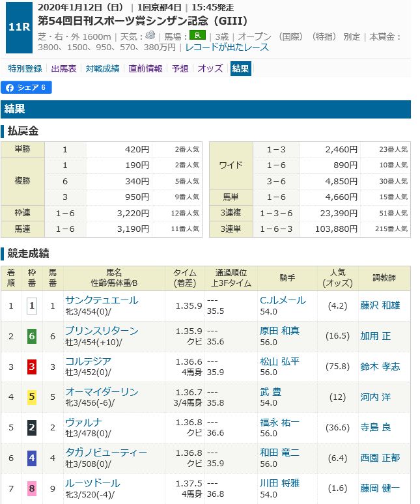420x504 pixels.
Task: Open horse サンクテュエール details
Action: tap(102, 300)
